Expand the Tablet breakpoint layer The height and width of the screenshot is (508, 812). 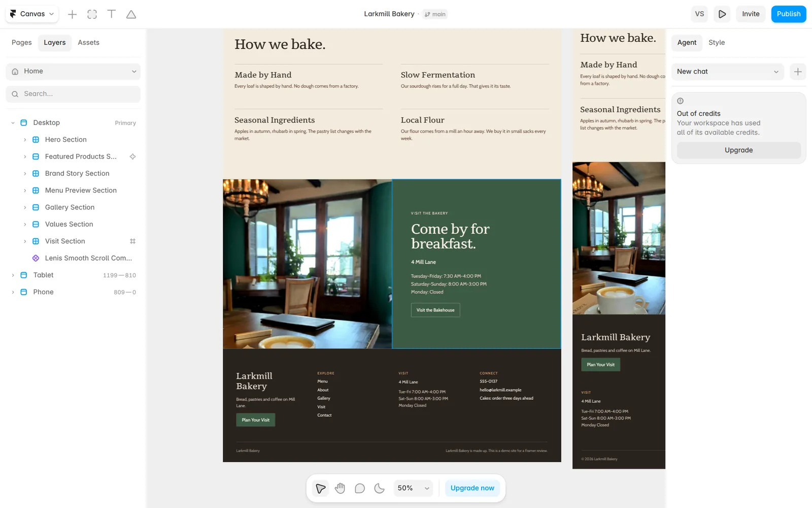pyautogui.click(x=13, y=275)
